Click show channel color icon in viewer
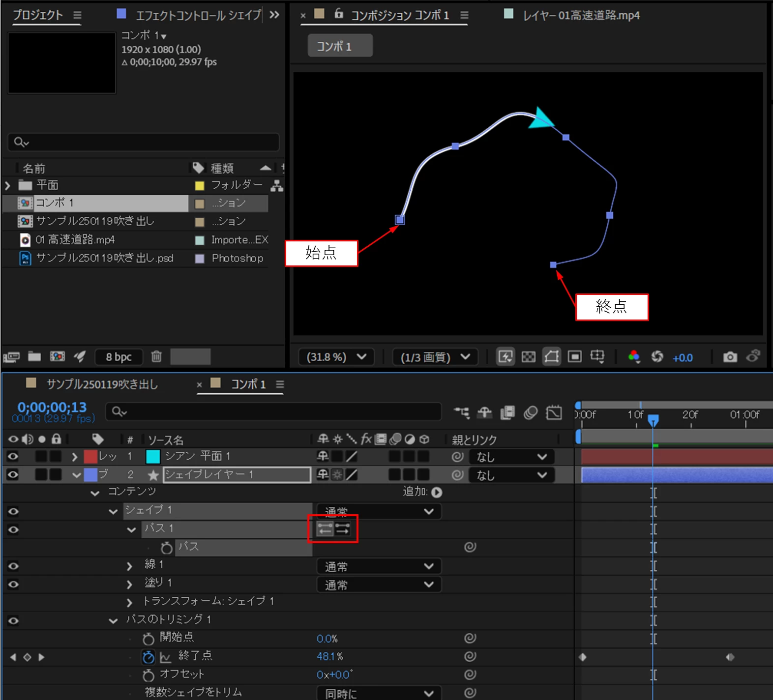 (634, 357)
